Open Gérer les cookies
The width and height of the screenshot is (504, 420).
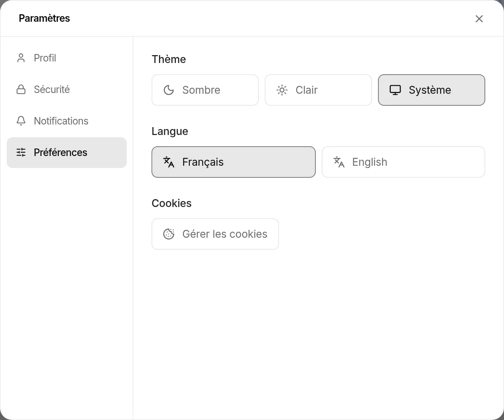click(215, 234)
